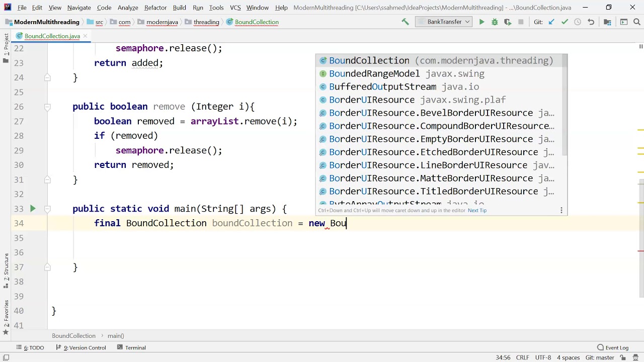The height and width of the screenshot is (362, 644).
Task: Click the Next Tip link in the popup
Action: click(477, 210)
